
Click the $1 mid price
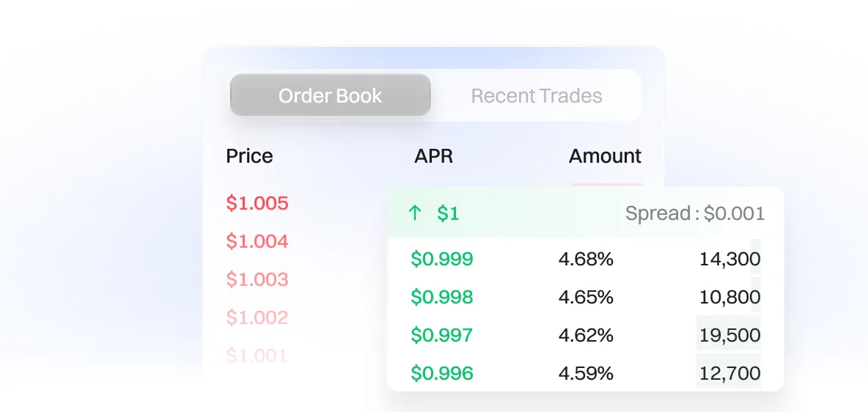tap(448, 213)
